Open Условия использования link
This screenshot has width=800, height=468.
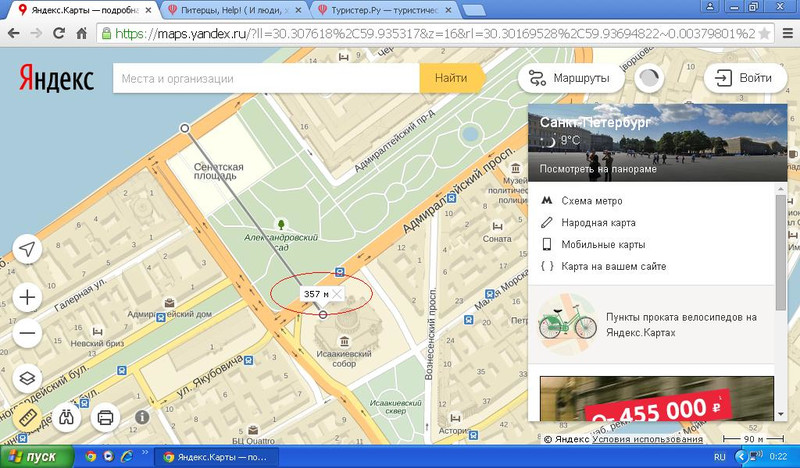647,439
